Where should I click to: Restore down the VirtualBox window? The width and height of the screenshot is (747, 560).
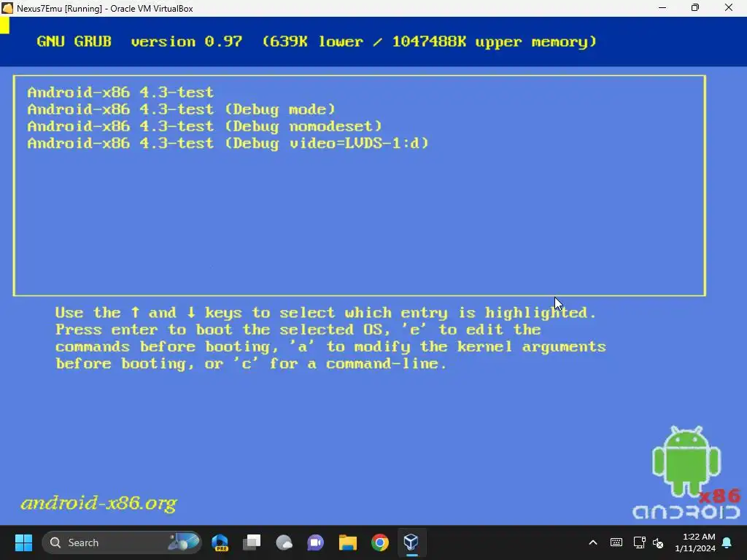pyautogui.click(x=695, y=8)
